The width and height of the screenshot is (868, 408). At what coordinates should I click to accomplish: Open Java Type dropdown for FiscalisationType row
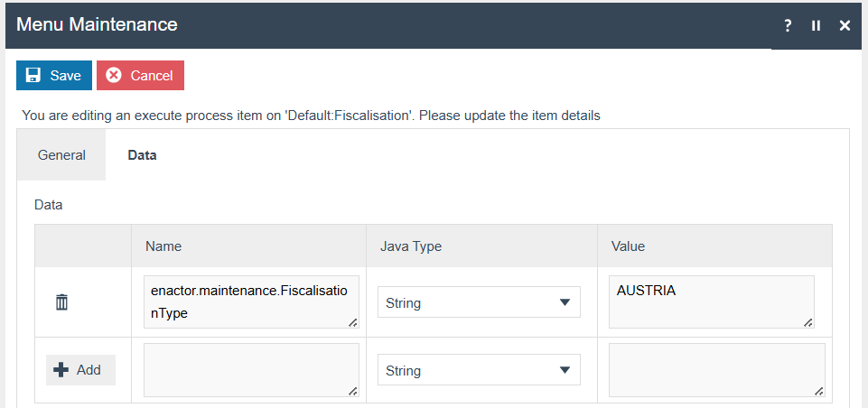pos(479,302)
